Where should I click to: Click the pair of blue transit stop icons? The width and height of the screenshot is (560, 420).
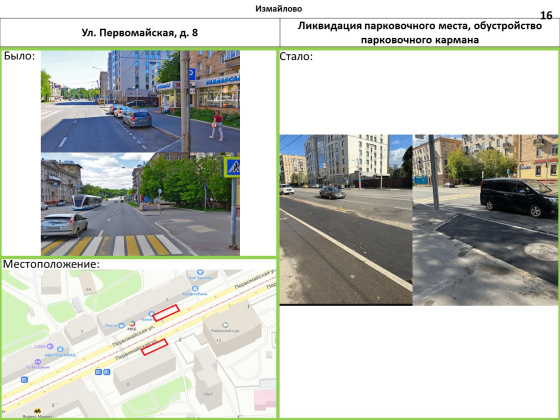coord(102,372)
